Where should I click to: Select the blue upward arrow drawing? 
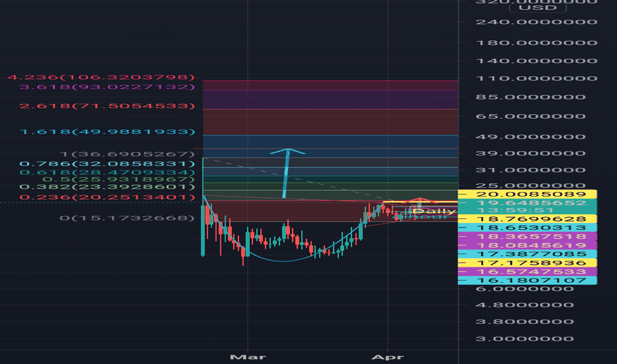point(287,173)
